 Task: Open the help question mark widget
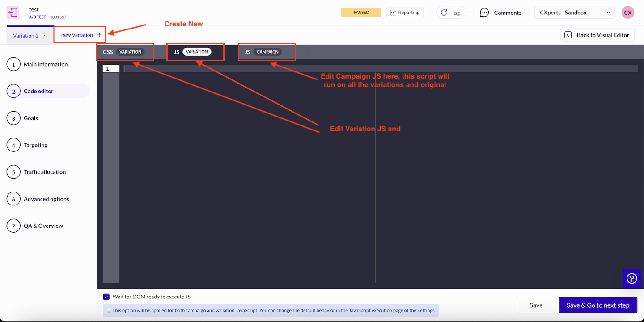631,278
